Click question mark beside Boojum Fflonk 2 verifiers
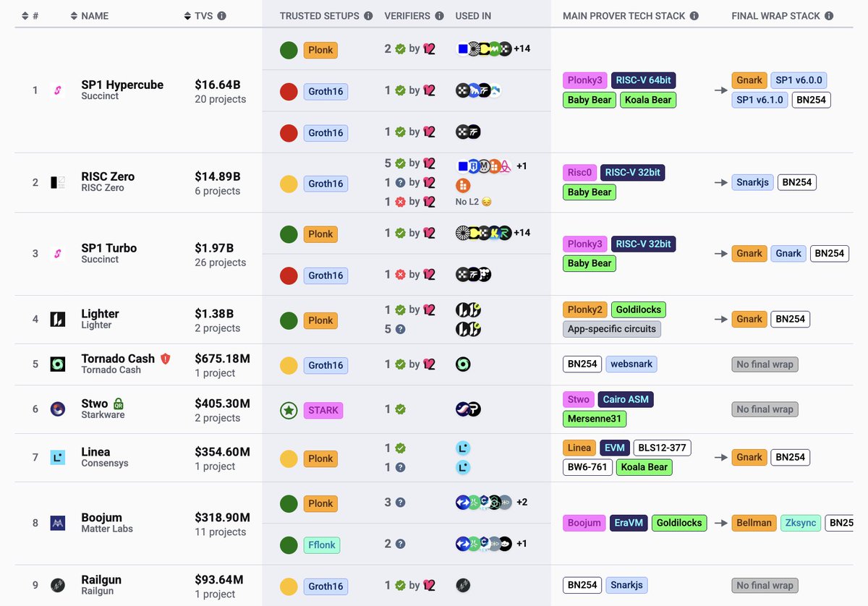868x606 pixels. pos(399,544)
